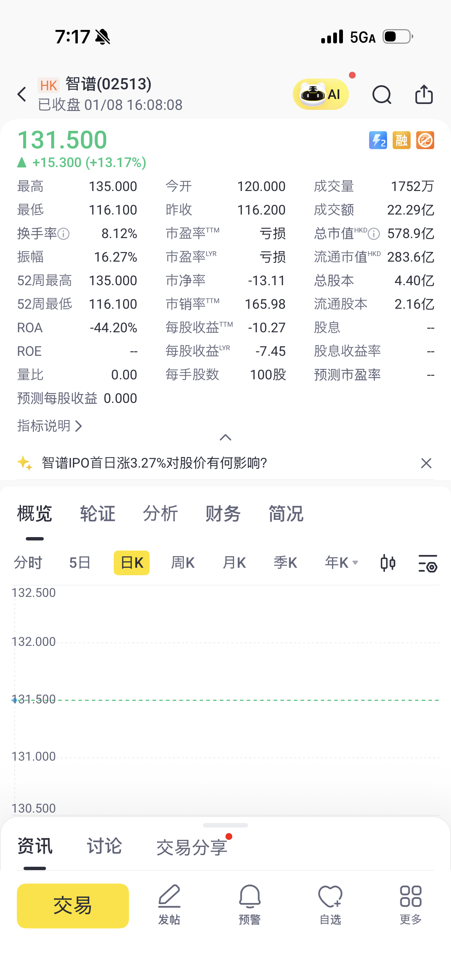This screenshot has height=980, width=451.
Task: Tap the blue lightning Level 2 badge
Action: click(x=378, y=141)
